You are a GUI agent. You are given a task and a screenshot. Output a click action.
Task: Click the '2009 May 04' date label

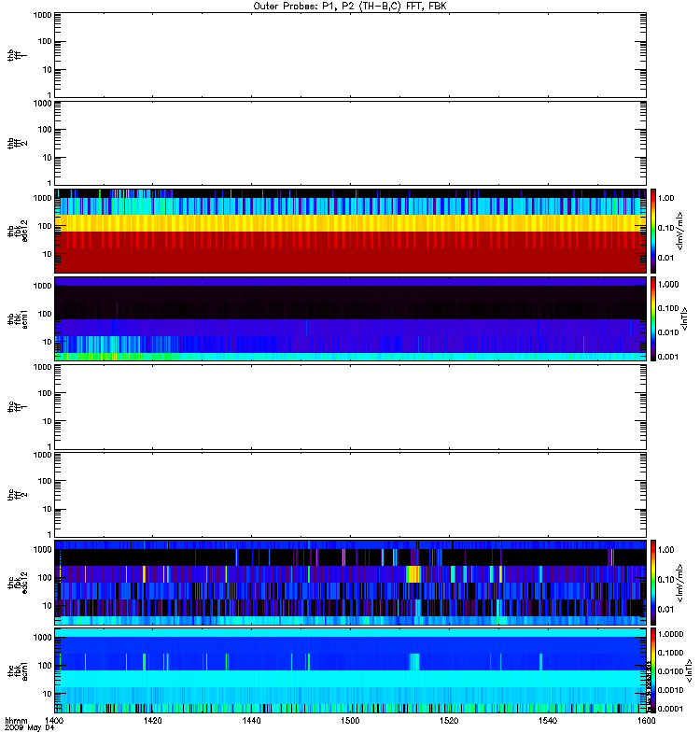[30, 728]
